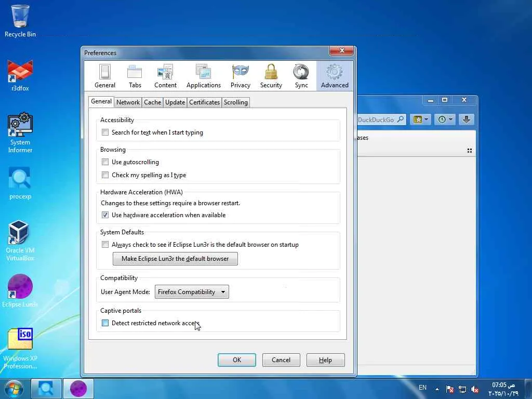Switch to the Update sub-tab
Image resolution: width=532 pixels, height=399 pixels.
(175, 102)
